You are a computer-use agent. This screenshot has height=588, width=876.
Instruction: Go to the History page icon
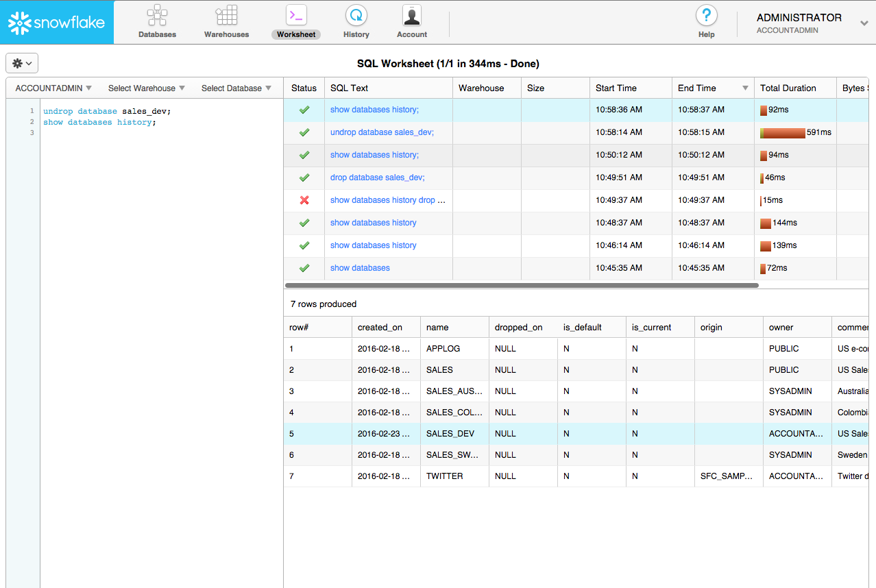click(x=356, y=15)
